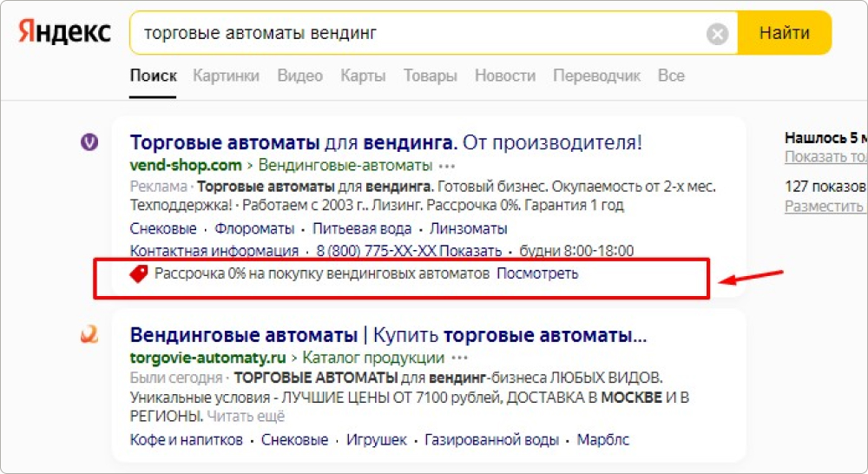The height and width of the screenshot is (474, 868).
Task: Open the Кофе и напитков sitelink
Action: click(187, 440)
